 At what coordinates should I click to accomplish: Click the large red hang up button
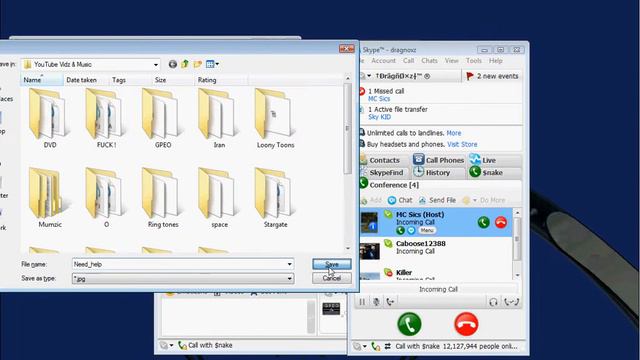[x=466, y=324]
